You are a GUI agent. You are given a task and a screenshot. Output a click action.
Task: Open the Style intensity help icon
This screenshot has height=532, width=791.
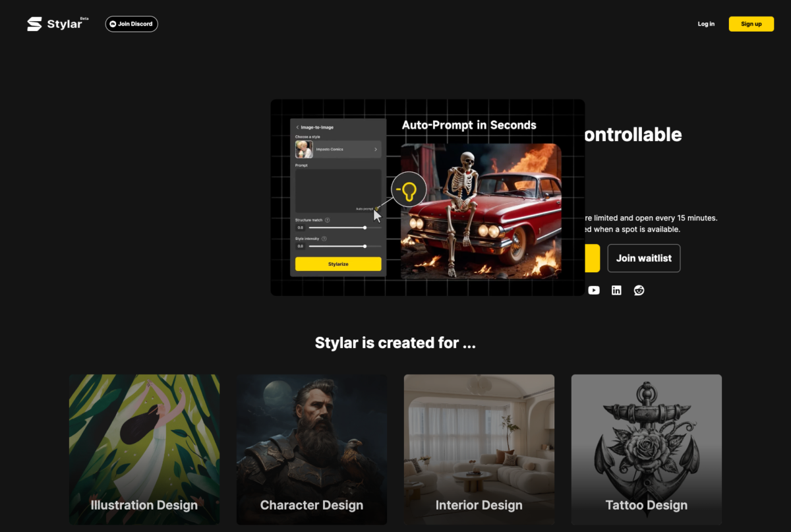pos(324,239)
